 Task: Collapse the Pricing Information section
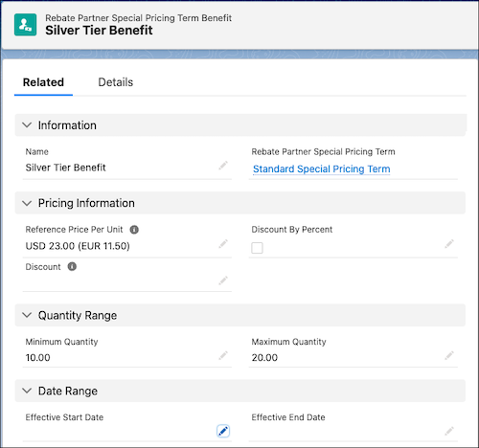27,203
